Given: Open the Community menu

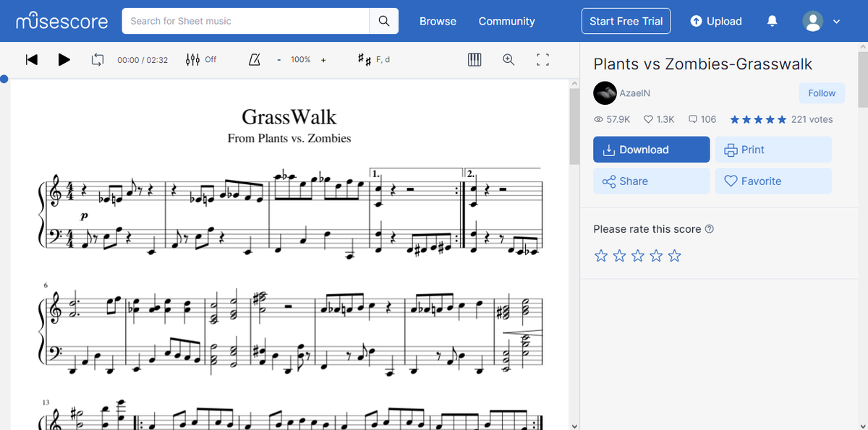Looking at the screenshot, I should point(506,21).
